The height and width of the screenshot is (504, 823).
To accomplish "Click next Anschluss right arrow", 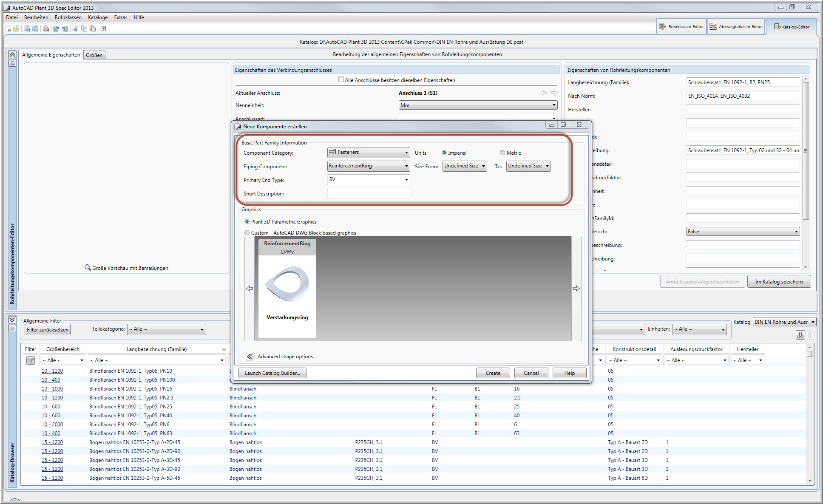I will (x=554, y=93).
